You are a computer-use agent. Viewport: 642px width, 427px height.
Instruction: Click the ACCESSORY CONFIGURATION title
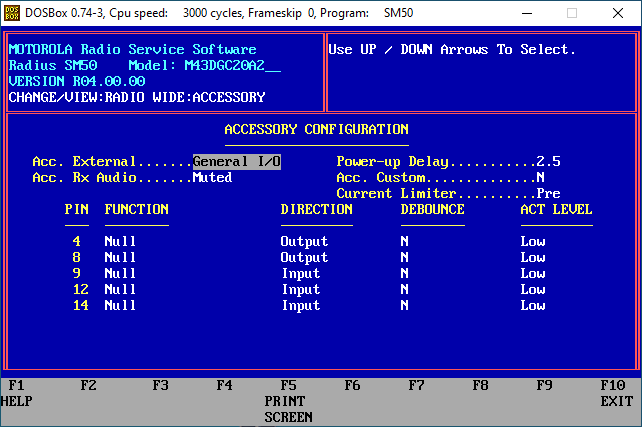316,129
